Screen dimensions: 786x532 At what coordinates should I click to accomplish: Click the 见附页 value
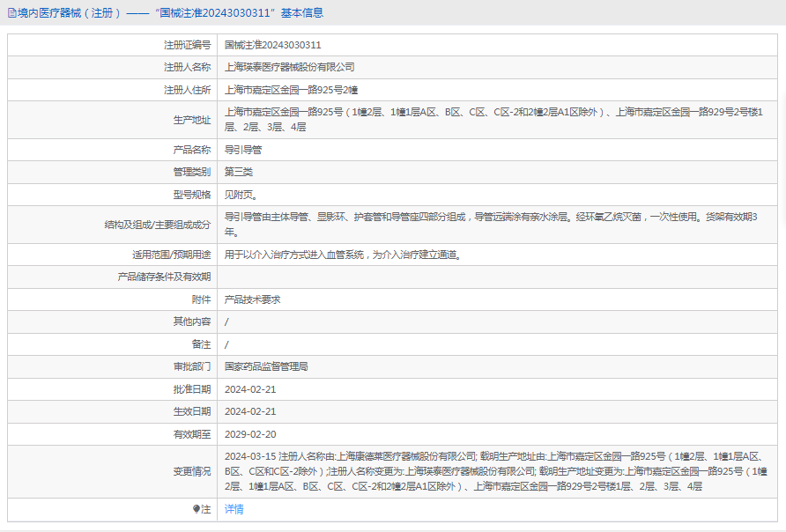point(241,195)
